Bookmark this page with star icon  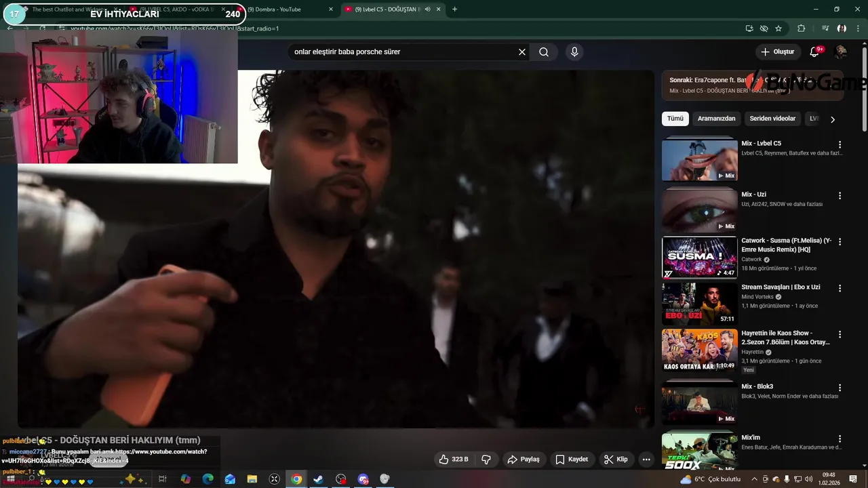tap(778, 28)
